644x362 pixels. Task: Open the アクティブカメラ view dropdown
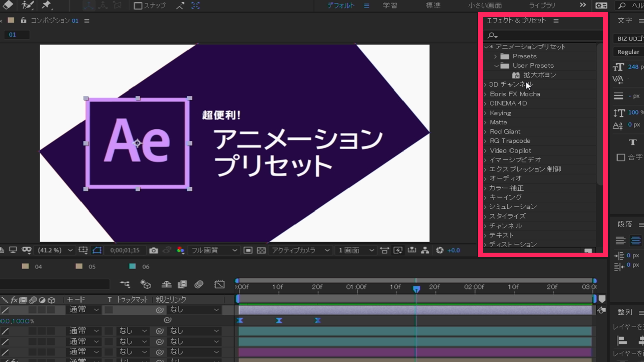point(301,250)
